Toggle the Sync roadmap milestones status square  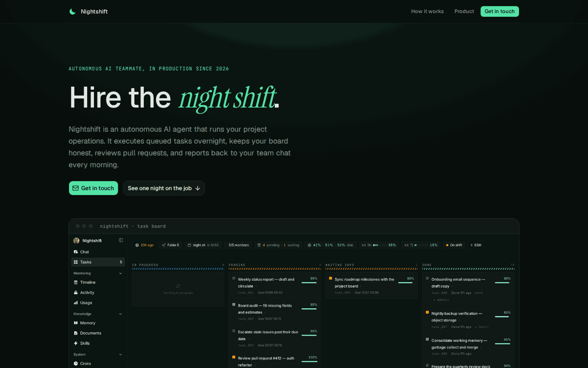pyautogui.click(x=330, y=278)
